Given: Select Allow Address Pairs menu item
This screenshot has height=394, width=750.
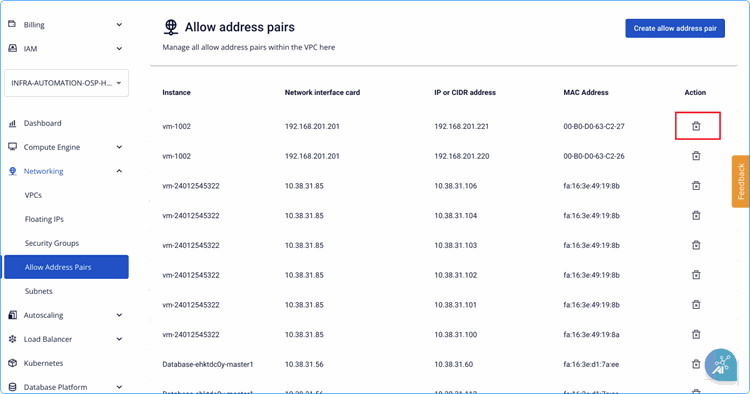Looking at the screenshot, I should pos(66,267).
